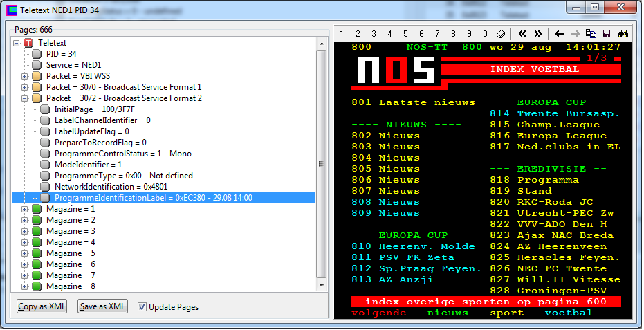The width and height of the screenshot is (644, 330).
Task: Click the red 'volgende' fasttext link
Action: pos(378,313)
